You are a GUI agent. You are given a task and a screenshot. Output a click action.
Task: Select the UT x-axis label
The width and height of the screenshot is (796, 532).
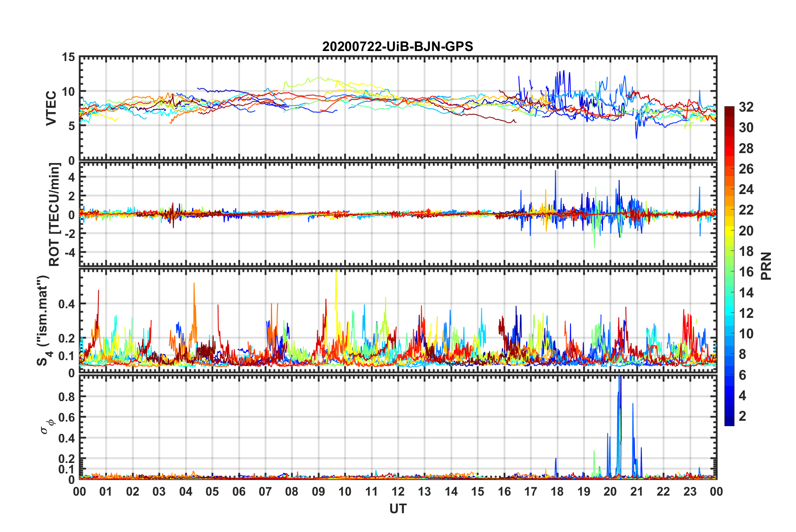pos(398,509)
